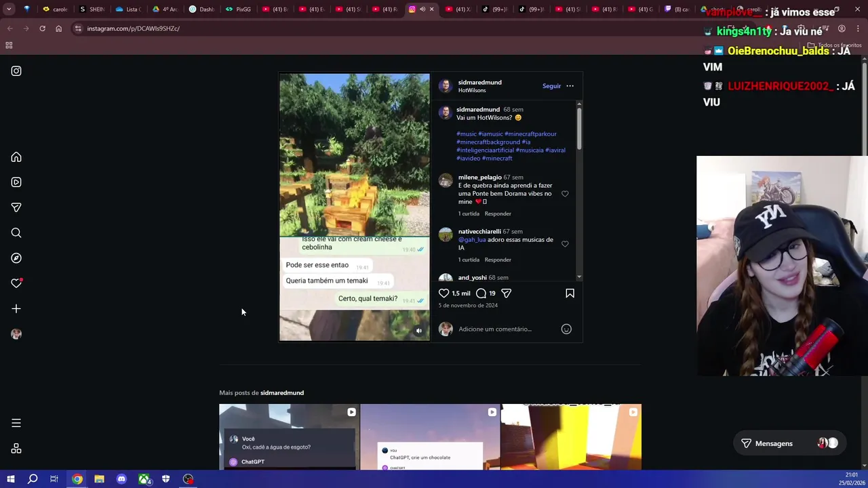Go to Home feed in Instagram sidebar
Image resolution: width=868 pixels, height=488 pixels.
pyautogui.click(x=16, y=157)
